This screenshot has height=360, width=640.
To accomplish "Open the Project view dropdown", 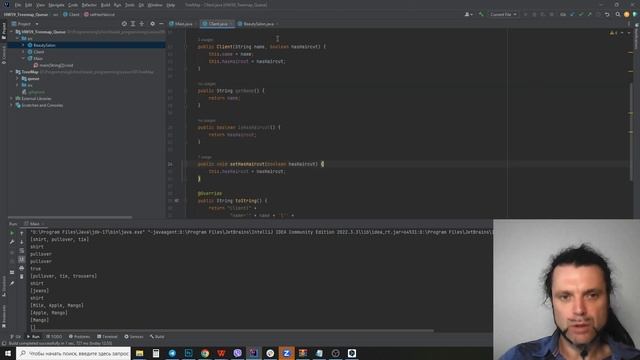I will tap(25, 24).
